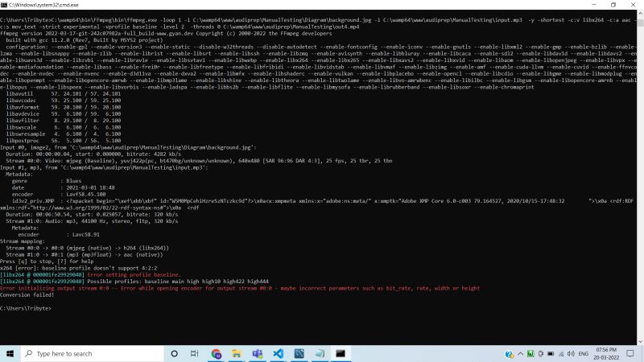Switch ENG input language indicator
Image resolution: width=644 pixels, height=362 pixels.
583,354
